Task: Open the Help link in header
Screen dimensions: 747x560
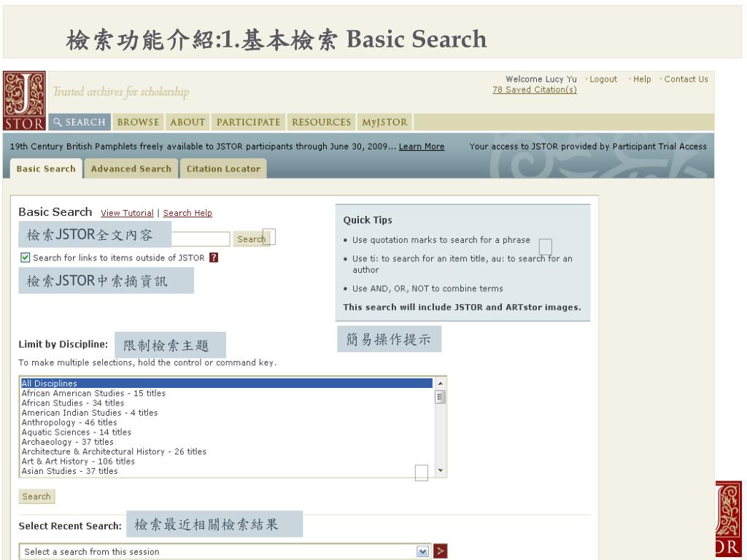Action: (x=642, y=79)
